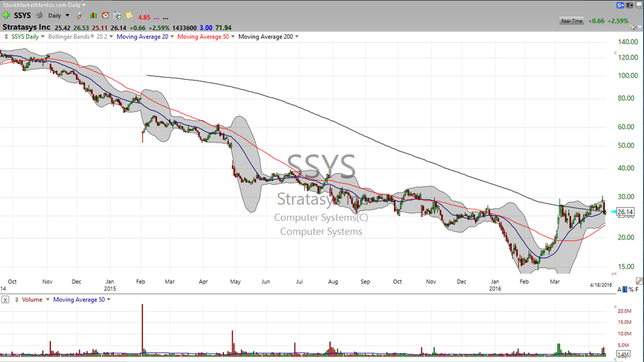Expand Moving Average 200 menu

(297, 36)
